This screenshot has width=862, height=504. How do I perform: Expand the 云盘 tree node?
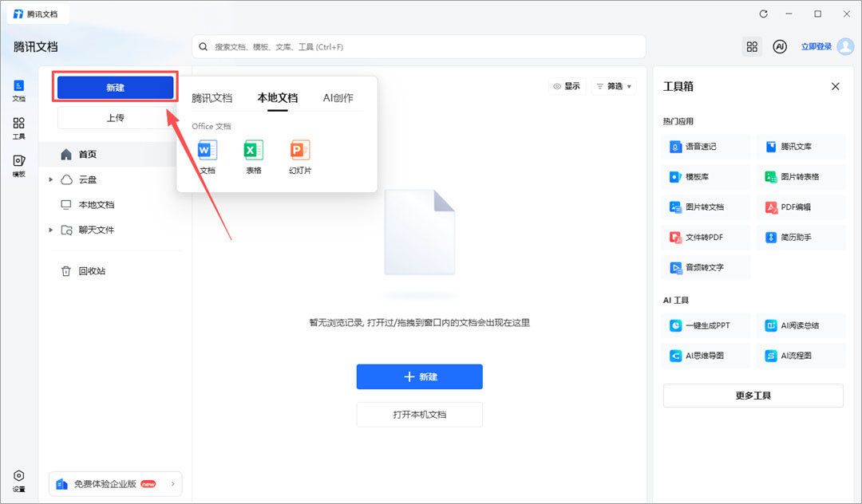[51, 179]
